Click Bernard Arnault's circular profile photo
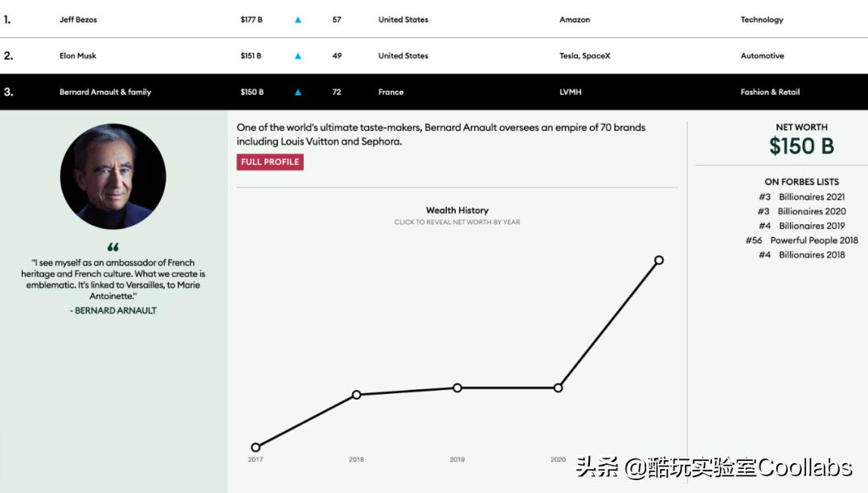868x493 pixels. pos(113,175)
